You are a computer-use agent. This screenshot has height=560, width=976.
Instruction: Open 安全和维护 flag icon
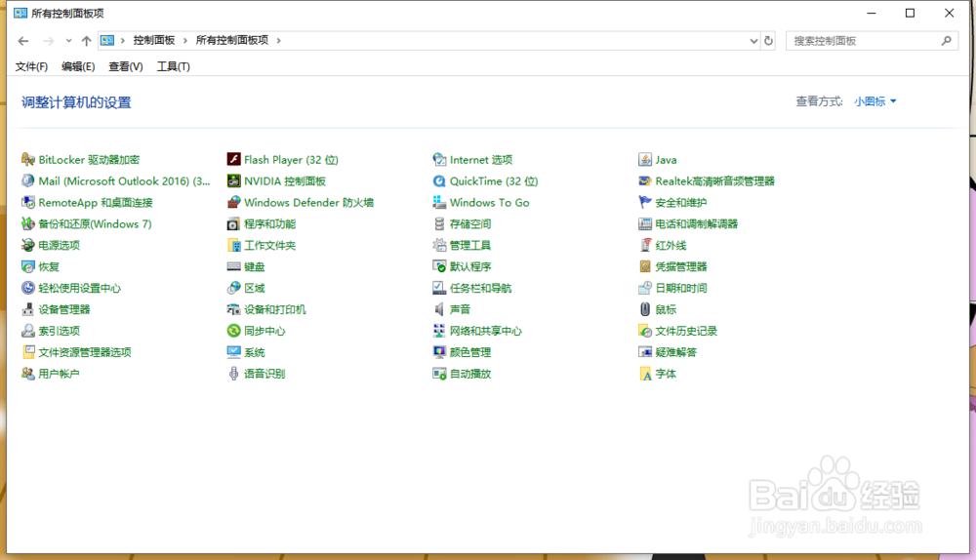coord(645,202)
